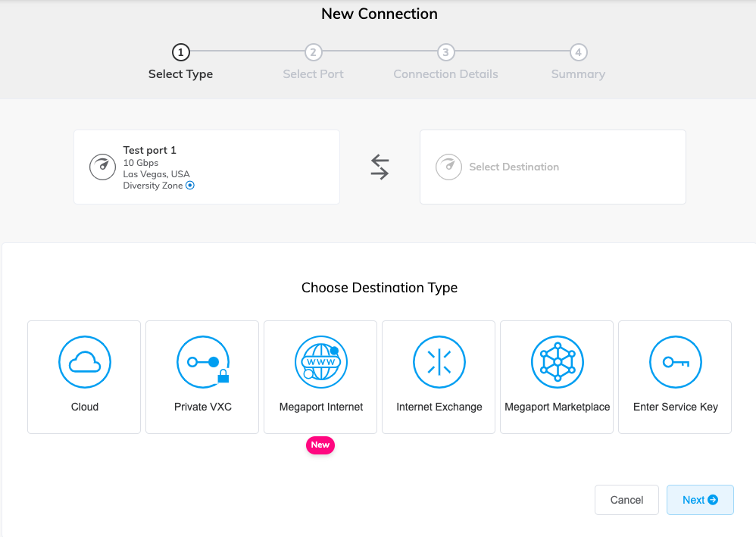
Task: Click the Internet Exchange card label
Action: [x=439, y=407]
